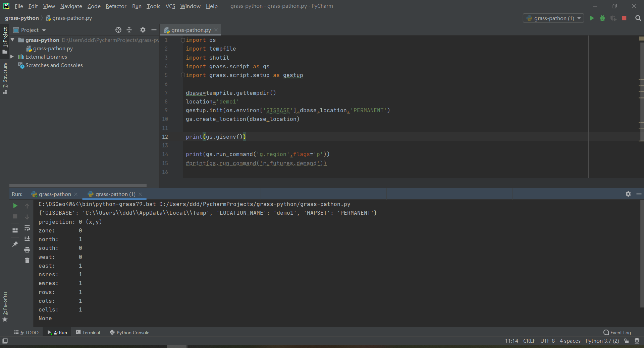Clear run output with trash icon
The width and height of the screenshot is (644, 348).
click(27, 260)
